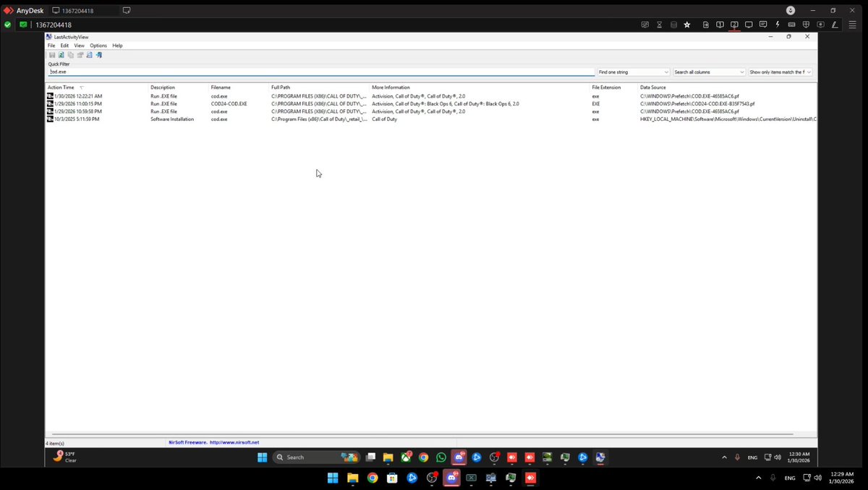Expand remote system tray hidden icons chevron

tap(724, 457)
